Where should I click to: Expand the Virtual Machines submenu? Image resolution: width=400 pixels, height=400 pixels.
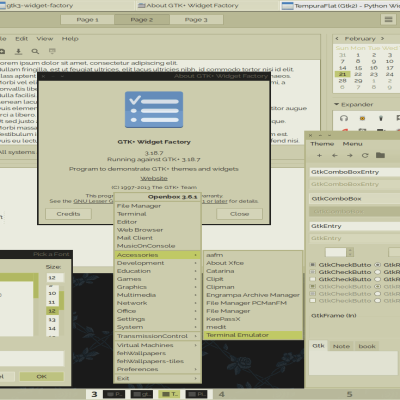pos(157,345)
